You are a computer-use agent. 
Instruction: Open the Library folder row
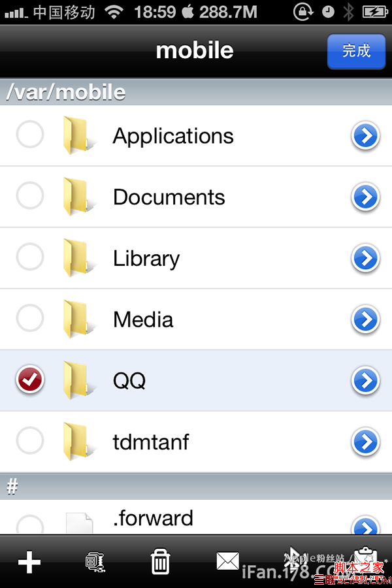(x=196, y=258)
